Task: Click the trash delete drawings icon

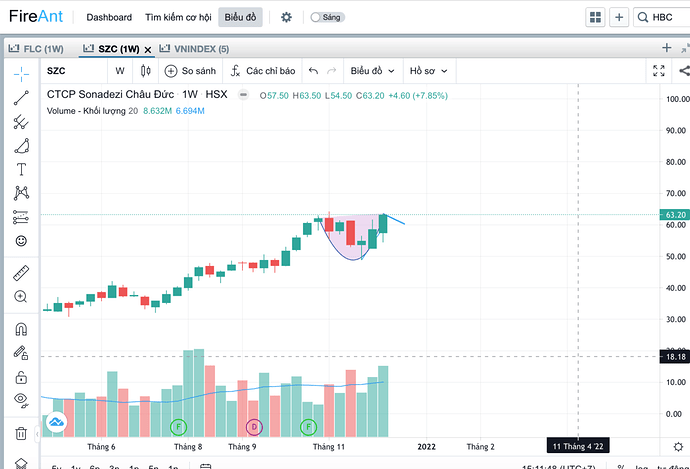Action: tap(21, 434)
